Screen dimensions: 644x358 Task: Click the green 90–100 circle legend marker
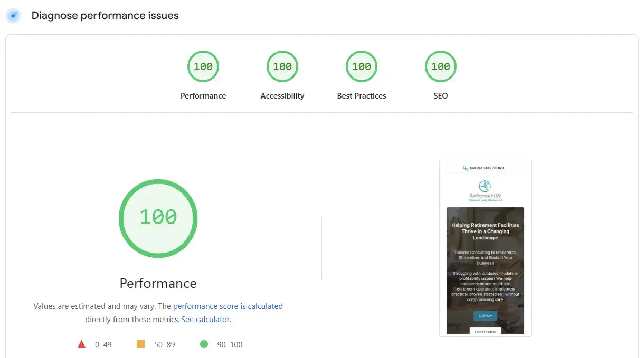[204, 344]
